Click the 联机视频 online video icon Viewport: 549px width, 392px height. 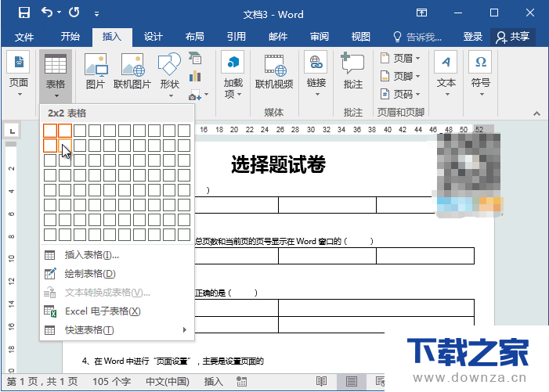pyautogui.click(x=274, y=72)
